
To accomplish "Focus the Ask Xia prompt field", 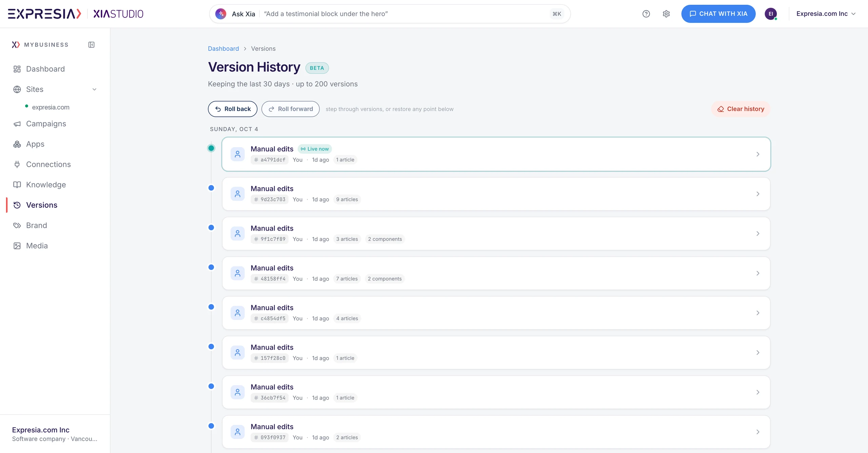I will (403, 14).
